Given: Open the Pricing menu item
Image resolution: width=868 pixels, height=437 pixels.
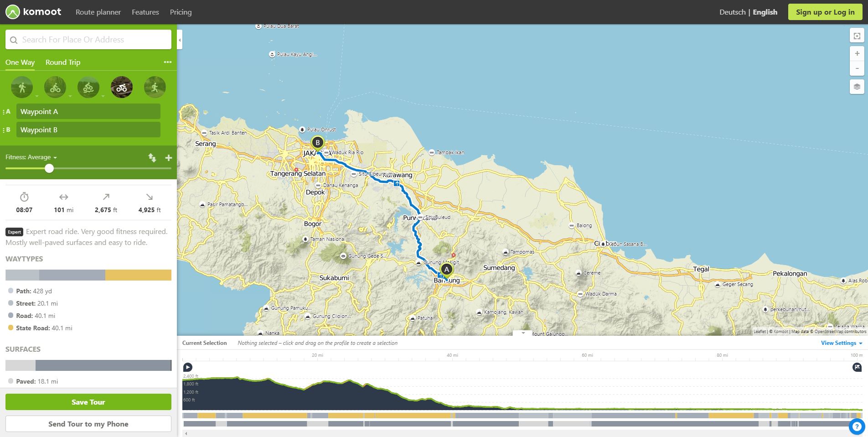Looking at the screenshot, I should [x=181, y=12].
